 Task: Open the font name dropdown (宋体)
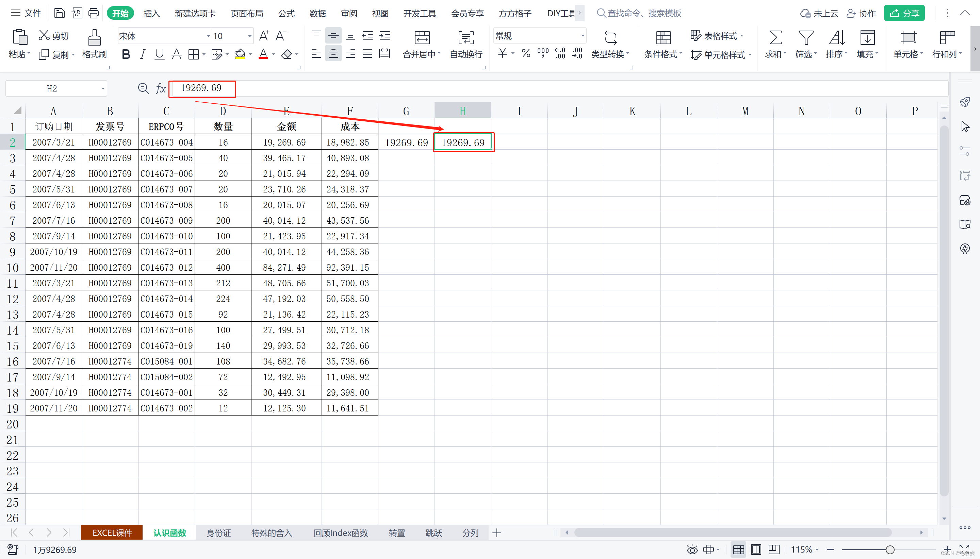tap(208, 36)
